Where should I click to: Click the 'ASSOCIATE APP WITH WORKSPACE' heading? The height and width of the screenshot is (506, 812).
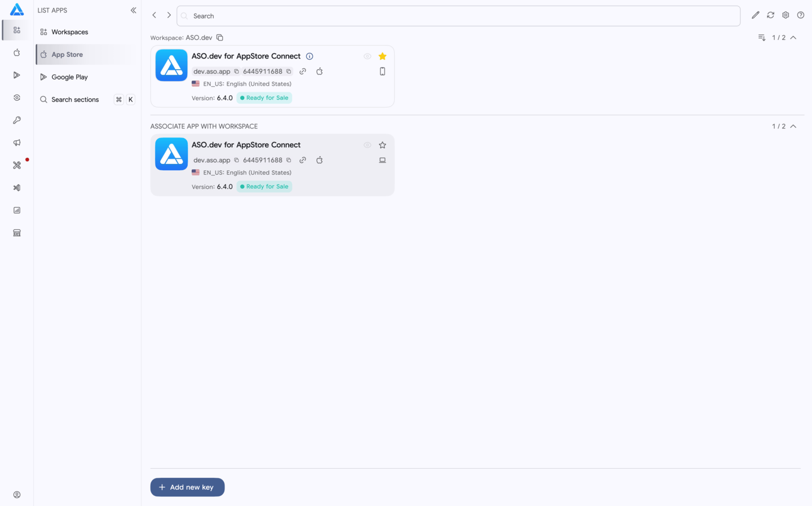[204, 126]
